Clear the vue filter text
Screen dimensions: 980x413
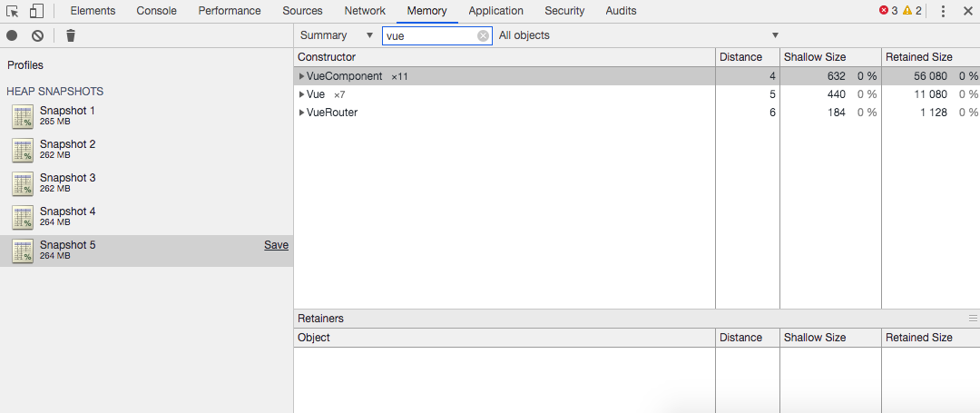coord(483,35)
